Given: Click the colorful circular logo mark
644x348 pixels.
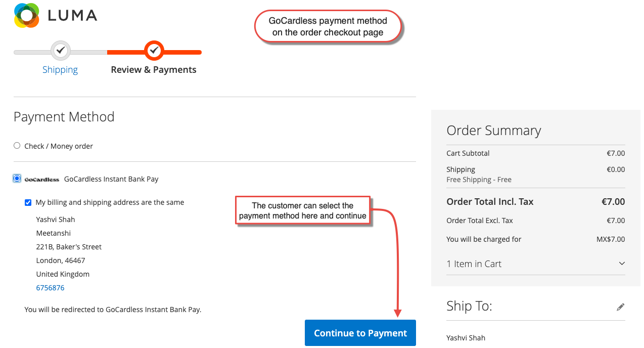Looking at the screenshot, I should (x=25, y=15).
